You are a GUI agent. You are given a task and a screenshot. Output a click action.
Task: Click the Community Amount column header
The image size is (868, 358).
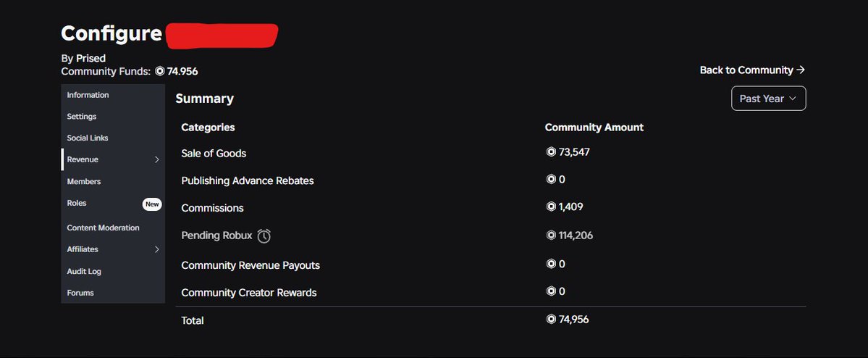pyautogui.click(x=594, y=128)
